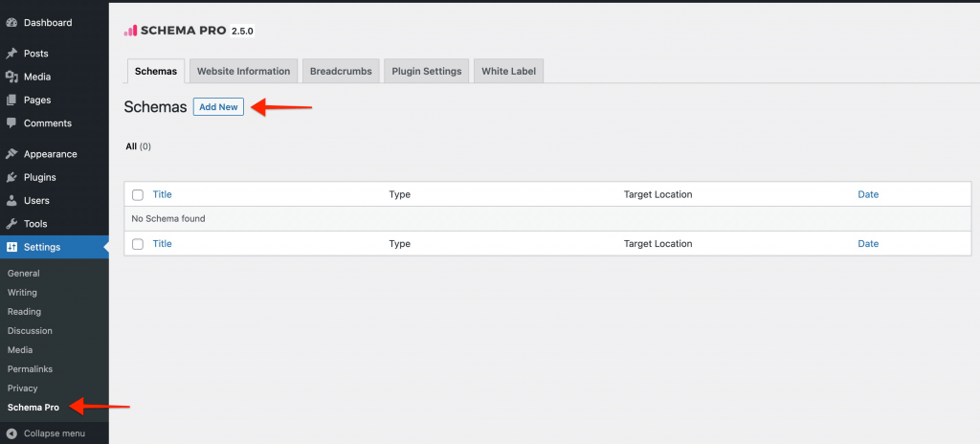Sort by Title in table header
Image resolution: width=980 pixels, height=444 pixels.
pyautogui.click(x=162, y=194)
